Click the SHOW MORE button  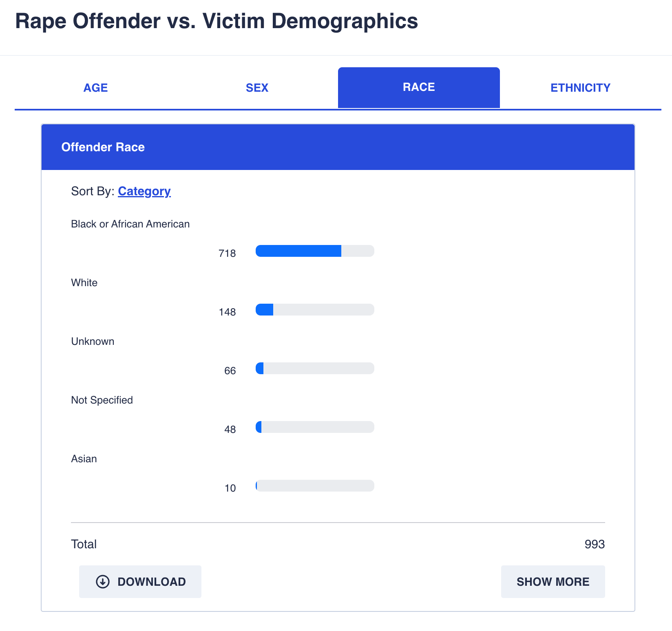[x=553, y=582]
